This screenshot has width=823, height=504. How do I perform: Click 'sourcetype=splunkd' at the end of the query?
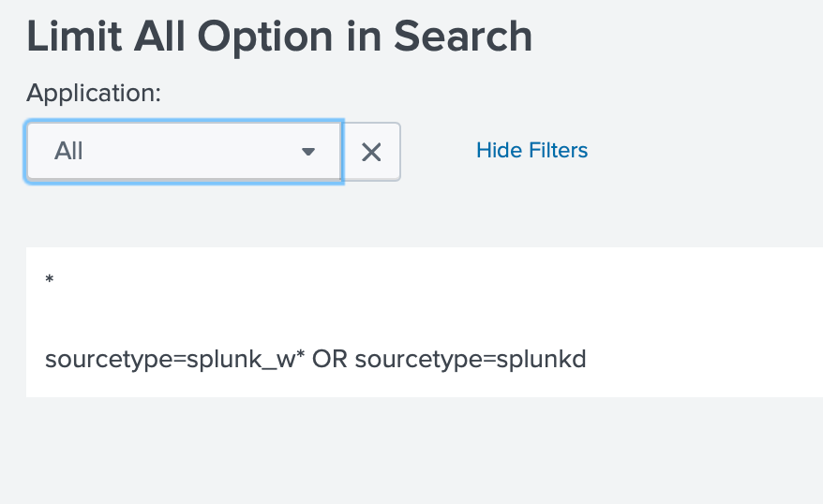tap(471, 360)
